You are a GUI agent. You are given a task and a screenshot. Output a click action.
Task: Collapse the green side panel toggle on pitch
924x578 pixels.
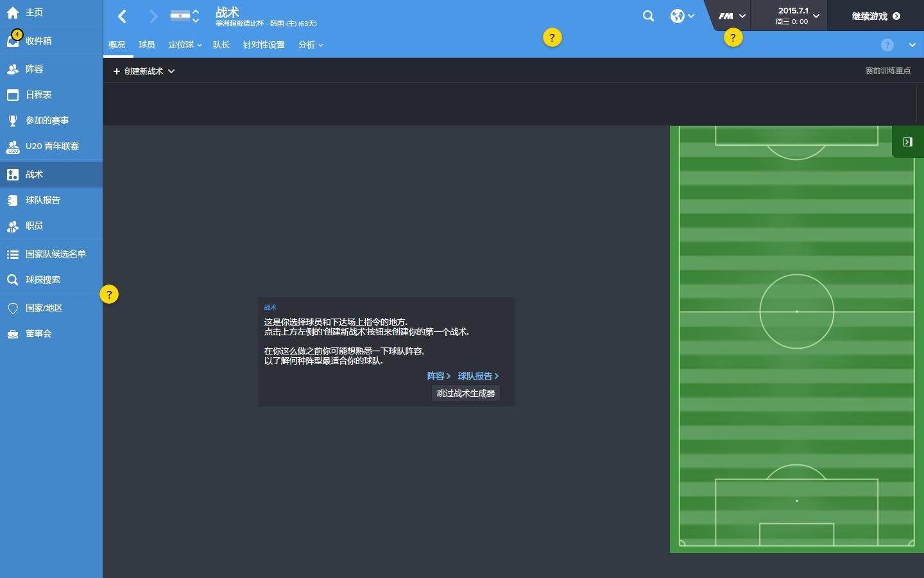[x=907, y=142]
